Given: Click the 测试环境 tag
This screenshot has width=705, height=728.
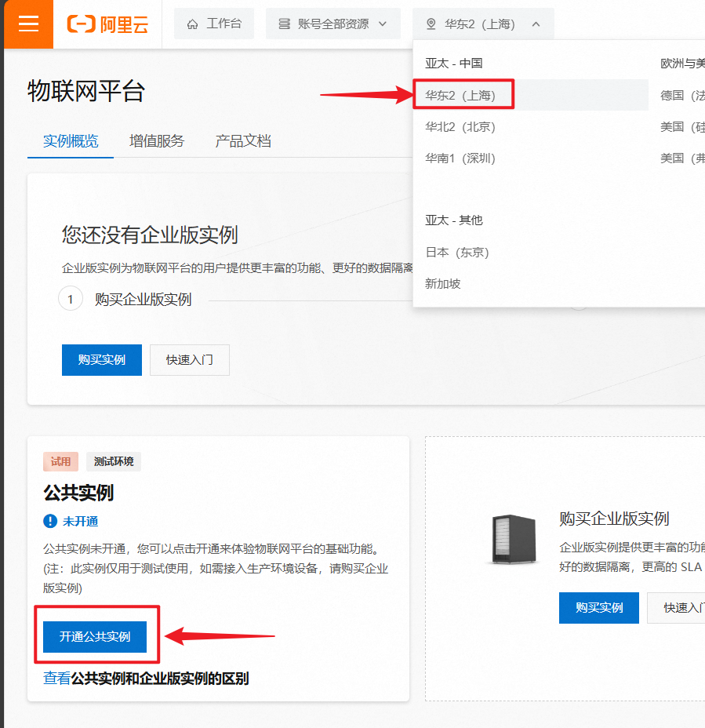Looking at the screenshot, I should pos(114,461).
